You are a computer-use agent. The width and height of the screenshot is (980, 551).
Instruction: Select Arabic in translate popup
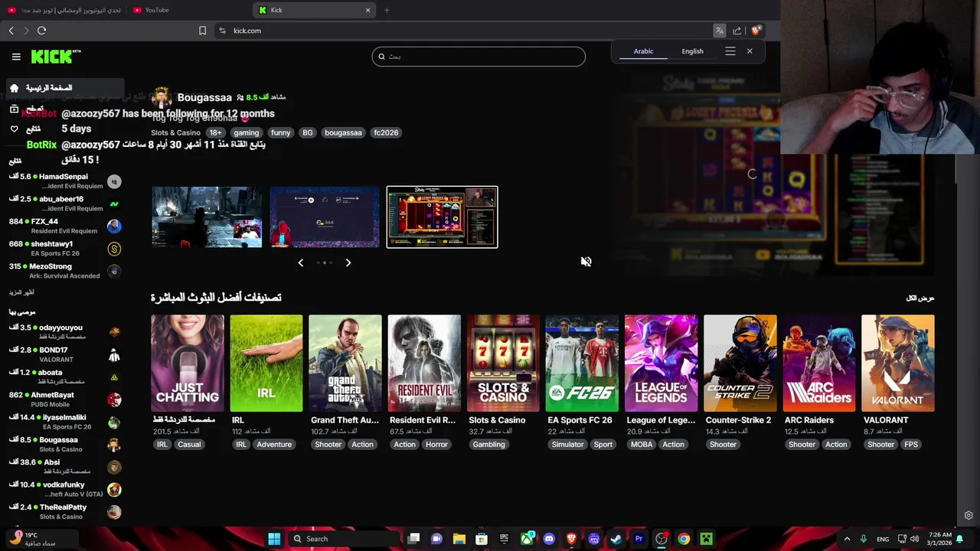pyautogui.click(x=643, y=51)
